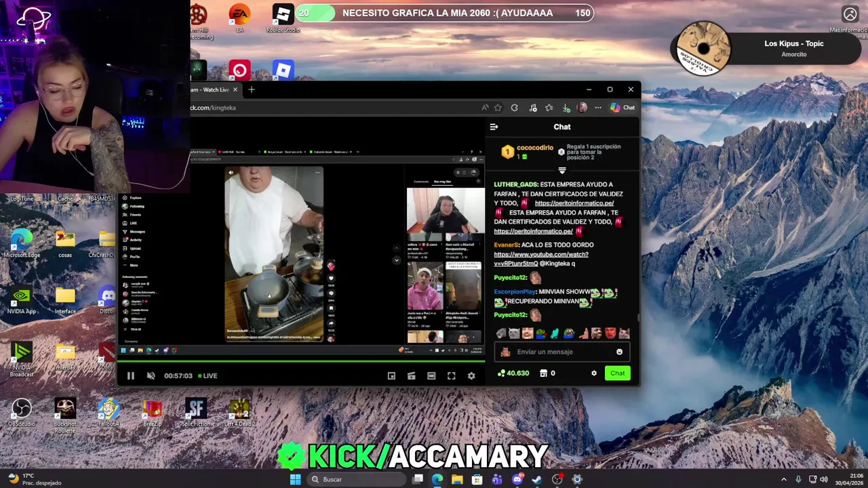The height and width of the screenshot is (488, 868).
Task: Open clip creation icon in player
Action: [x=411, y=375]
